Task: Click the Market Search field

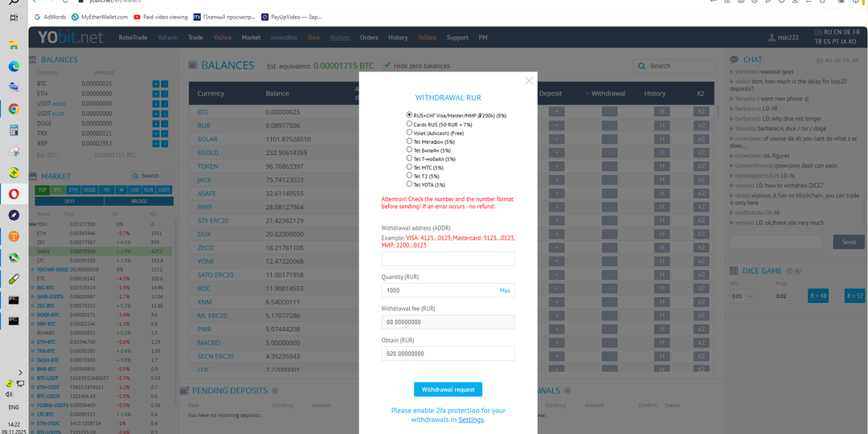Action: tap(152, 176)
